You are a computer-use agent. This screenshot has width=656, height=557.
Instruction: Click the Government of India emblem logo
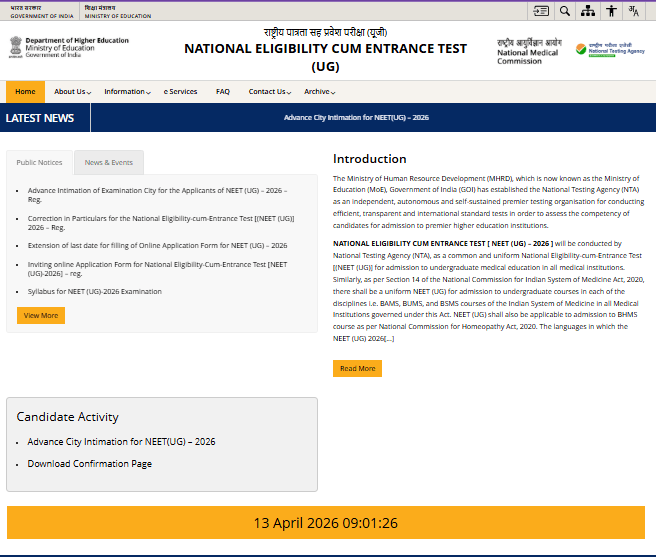point(15,47)
